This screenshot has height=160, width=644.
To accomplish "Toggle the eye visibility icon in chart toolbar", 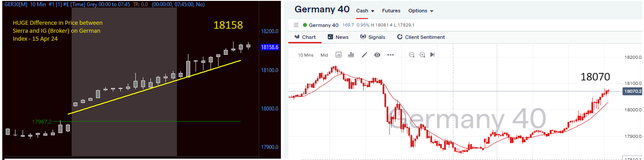I will pos(377,55).
